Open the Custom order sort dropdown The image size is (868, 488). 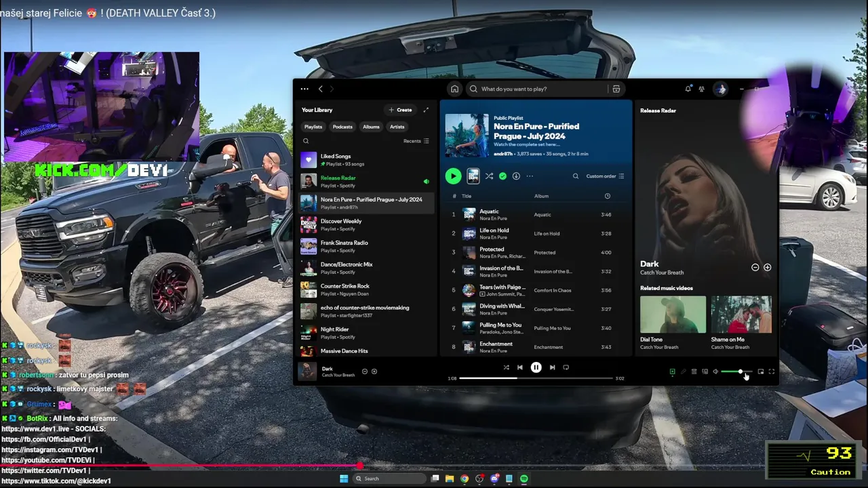point(605,176)
